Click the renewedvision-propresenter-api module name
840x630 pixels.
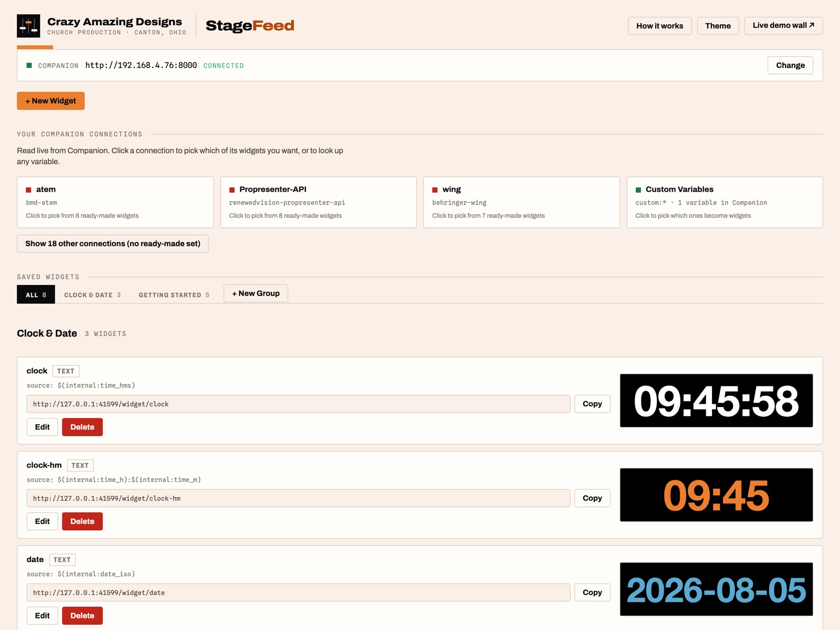pos(287,203)
